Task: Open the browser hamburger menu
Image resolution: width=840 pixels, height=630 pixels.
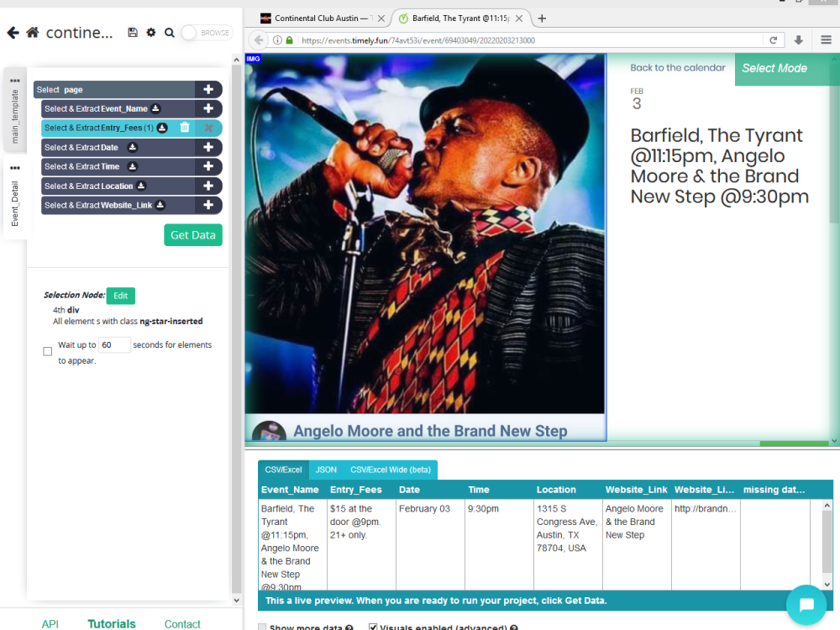Action: tap(826, 40)
